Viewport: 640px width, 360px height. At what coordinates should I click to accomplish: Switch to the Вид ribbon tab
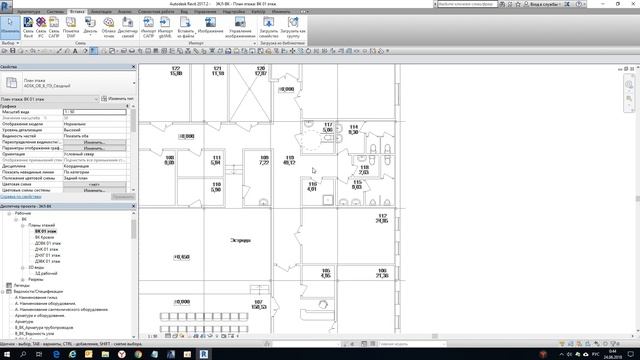tap(184, 12)
